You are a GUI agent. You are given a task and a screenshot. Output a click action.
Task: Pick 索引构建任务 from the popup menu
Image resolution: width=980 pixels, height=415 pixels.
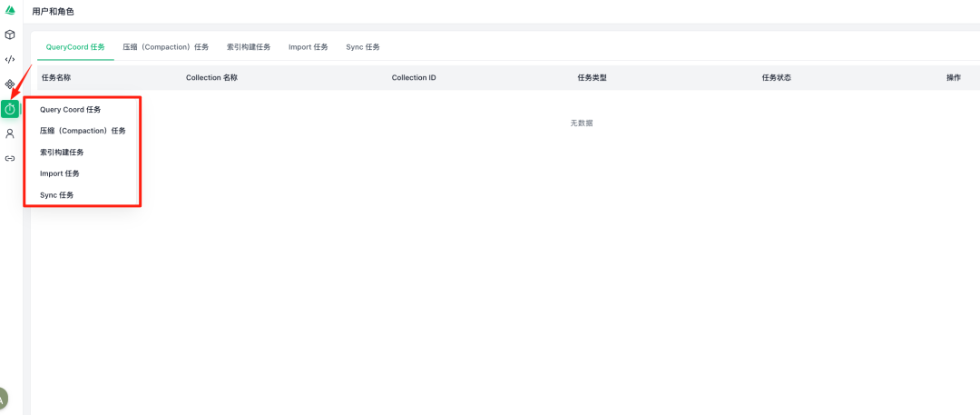tap(62, 153)
